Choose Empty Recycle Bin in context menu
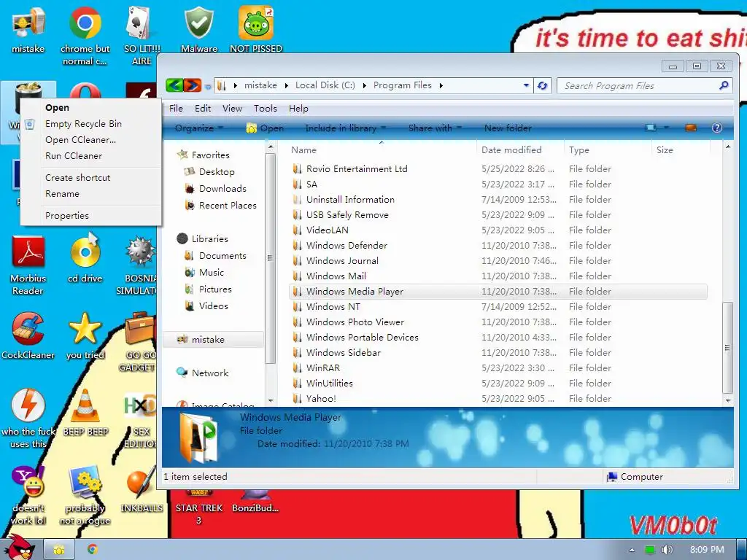The height and width of the screenshot is (560, 747). point(90,124)
